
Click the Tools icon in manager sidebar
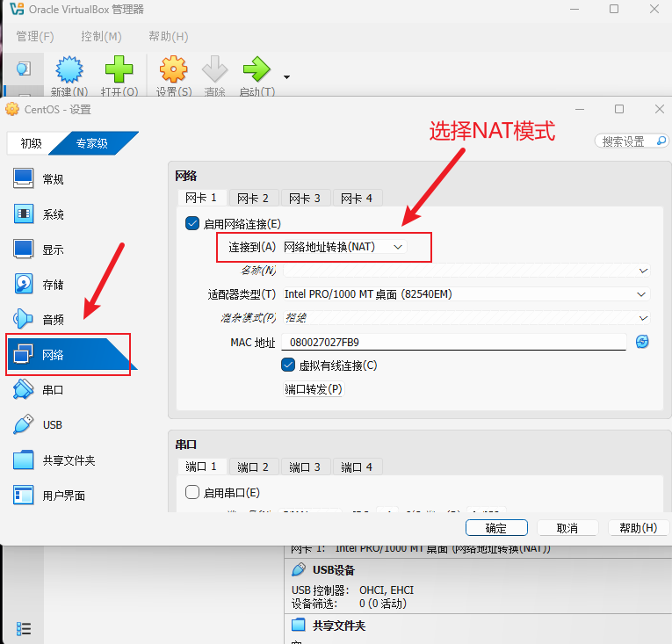coord(24,69)
